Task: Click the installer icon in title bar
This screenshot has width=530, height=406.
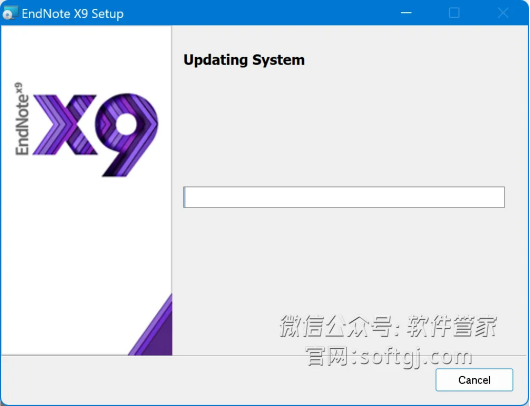Action: pyautogui.click(x=10, y=13)
